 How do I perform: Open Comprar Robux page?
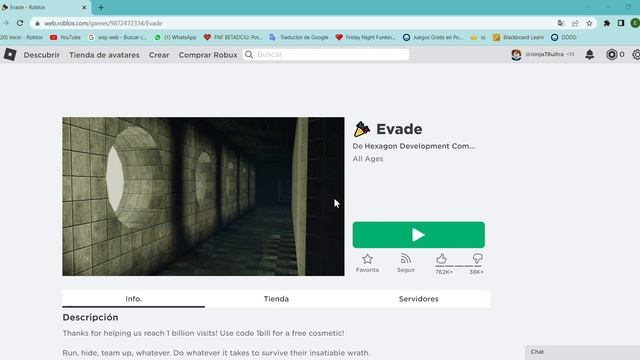click(208, 55)
